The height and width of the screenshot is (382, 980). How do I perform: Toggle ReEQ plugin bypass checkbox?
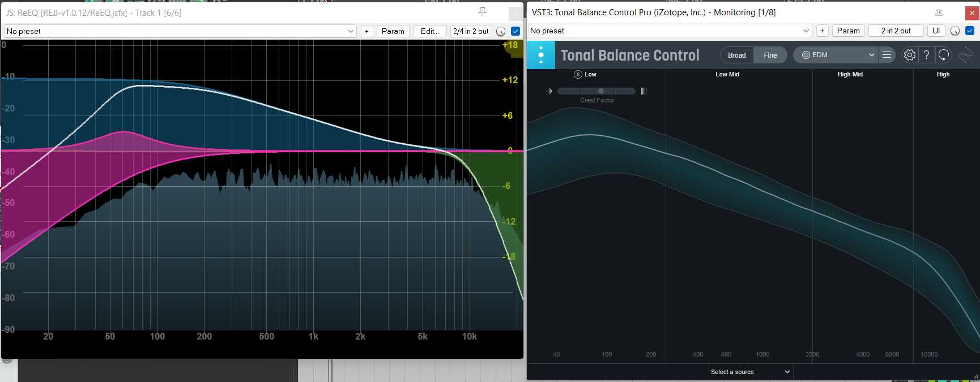[x=515, y=31]
